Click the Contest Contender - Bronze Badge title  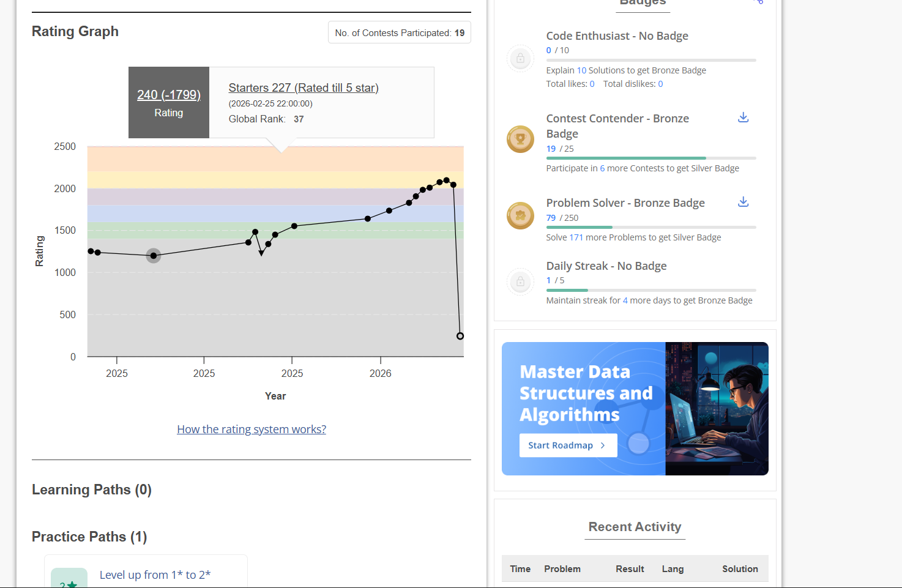tap(617, 126)
